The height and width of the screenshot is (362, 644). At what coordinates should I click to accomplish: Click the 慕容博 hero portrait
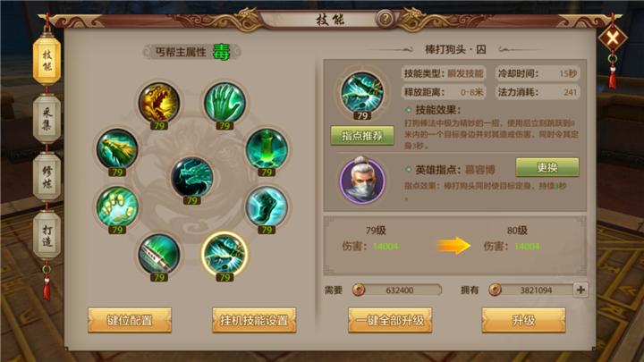tap(362, 180)
